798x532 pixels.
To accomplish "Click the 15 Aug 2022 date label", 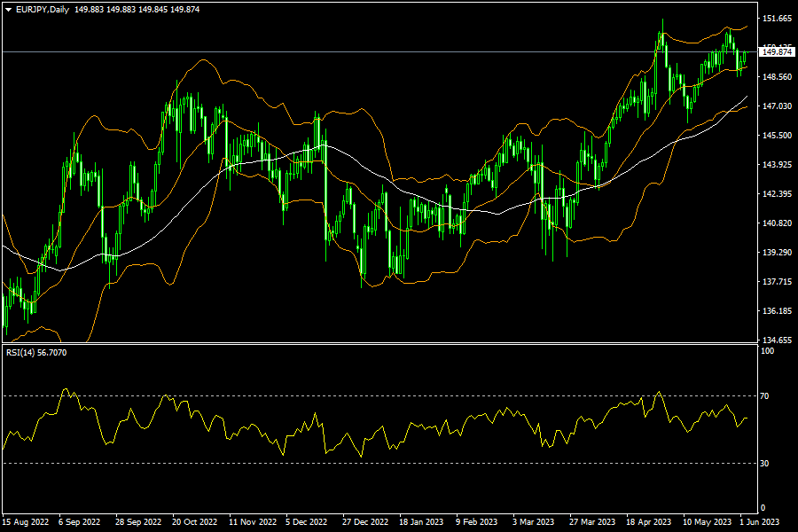I will point(26,522).
